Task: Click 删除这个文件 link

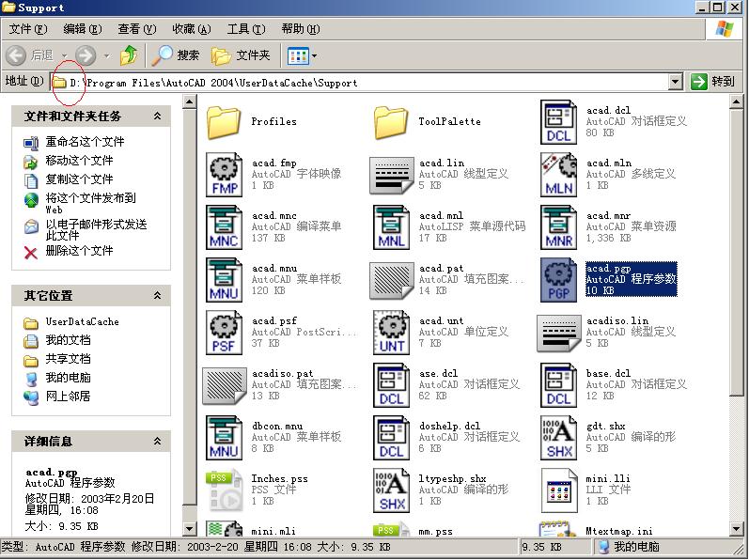Action: [x=79, y=251]
